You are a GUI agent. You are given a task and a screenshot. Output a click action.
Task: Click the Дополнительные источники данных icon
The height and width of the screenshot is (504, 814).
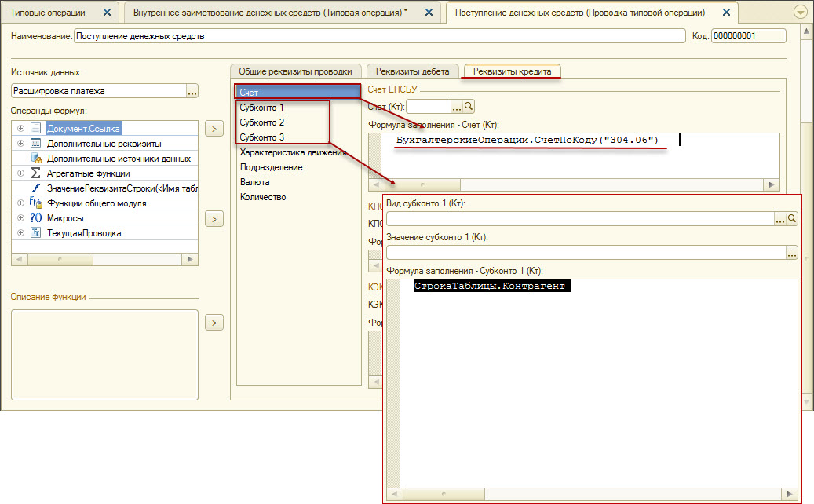pyautogui.click(x=36, y=159)
